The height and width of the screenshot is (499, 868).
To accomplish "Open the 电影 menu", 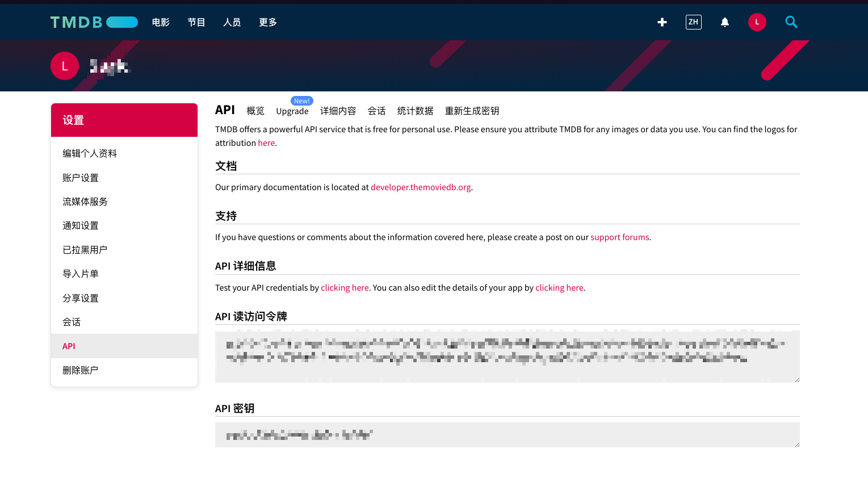I will point(161,22).
